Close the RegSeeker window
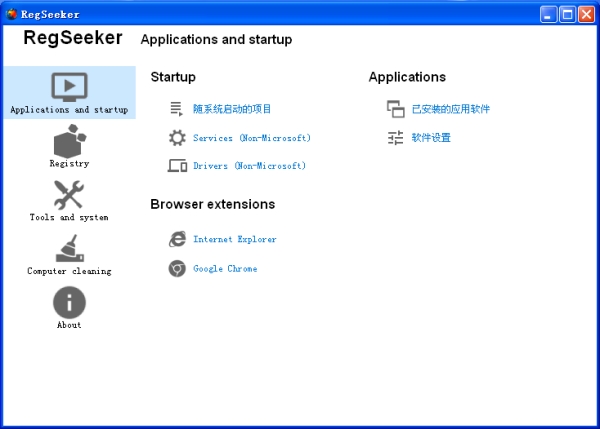Screen dimensions: 600x429 pyautogui.click(x=586, y=15)
